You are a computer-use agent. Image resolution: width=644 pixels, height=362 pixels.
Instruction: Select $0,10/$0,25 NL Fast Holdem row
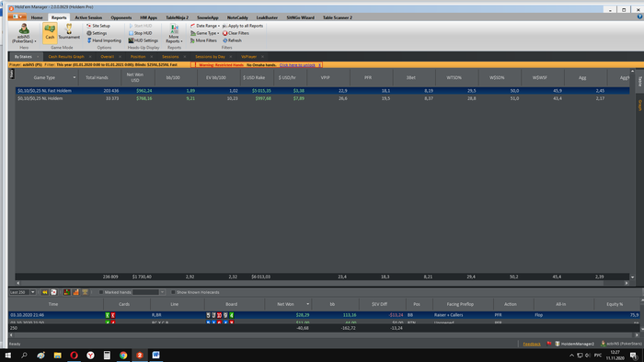pos(322,91)
